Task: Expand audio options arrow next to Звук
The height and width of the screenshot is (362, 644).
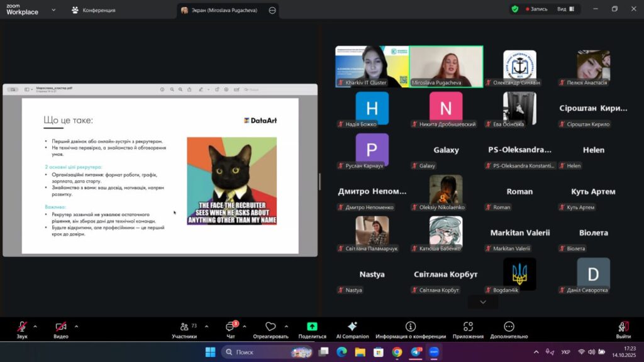Action: (x=35, y=326)
